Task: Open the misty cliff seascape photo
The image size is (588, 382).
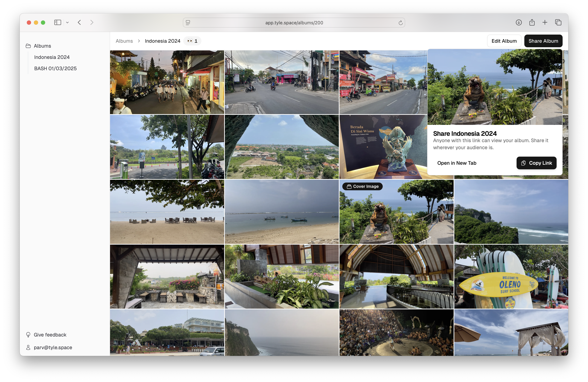Action: [282, 333]
